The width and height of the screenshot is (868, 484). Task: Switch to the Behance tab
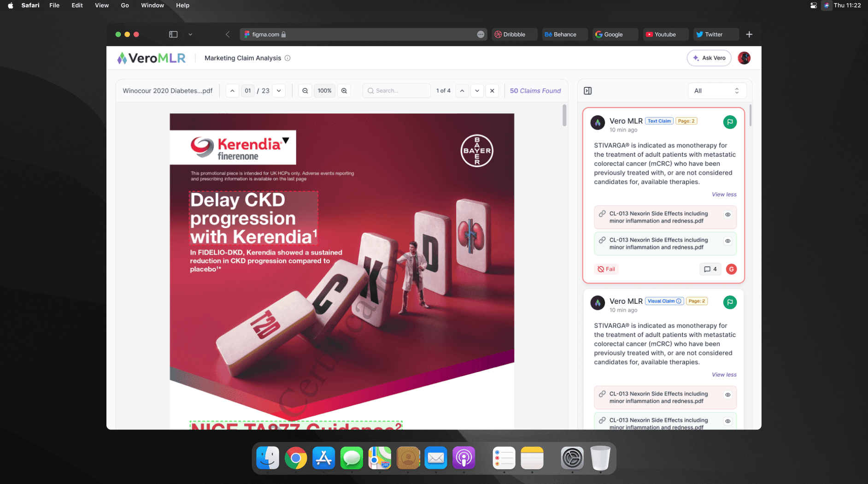[x=565, y=35]
